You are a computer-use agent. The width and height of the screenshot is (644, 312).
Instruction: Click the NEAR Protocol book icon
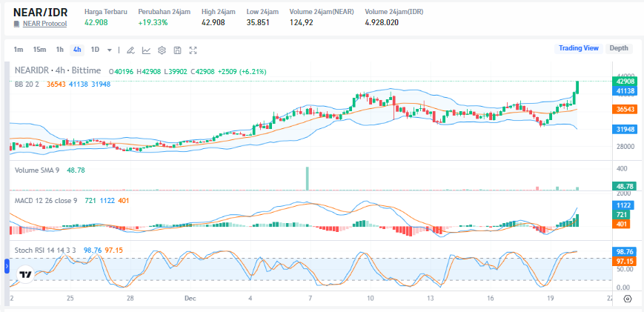click(16, 24)
